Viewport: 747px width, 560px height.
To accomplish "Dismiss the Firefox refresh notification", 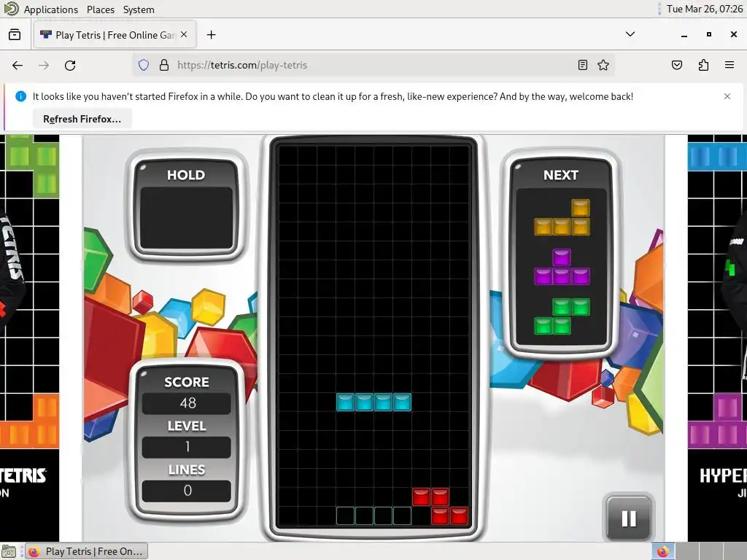I will pyautogui.click(x=727, y=96).
